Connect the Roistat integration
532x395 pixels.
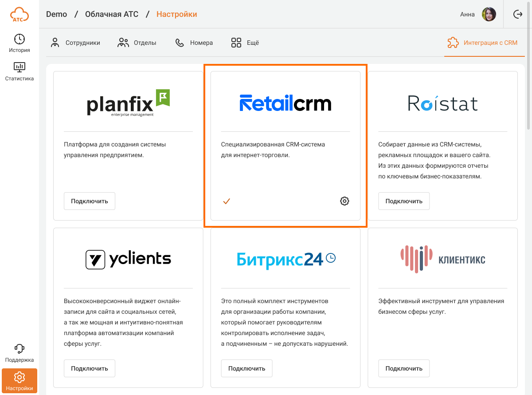404,201
